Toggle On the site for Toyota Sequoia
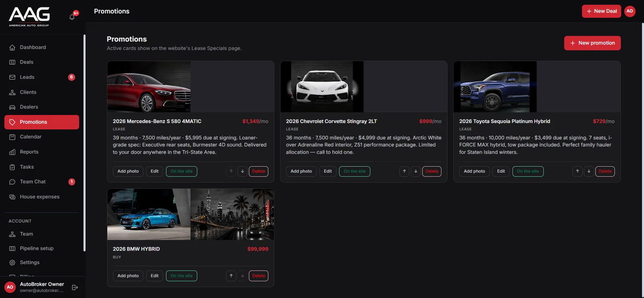The image size is (644, 298). (x=528, y=171)
